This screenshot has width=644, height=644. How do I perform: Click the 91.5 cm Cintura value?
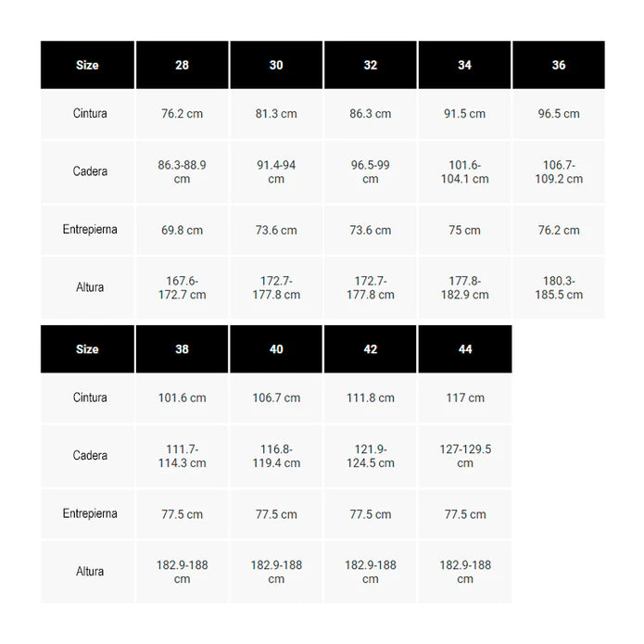[x=464, y=114]
